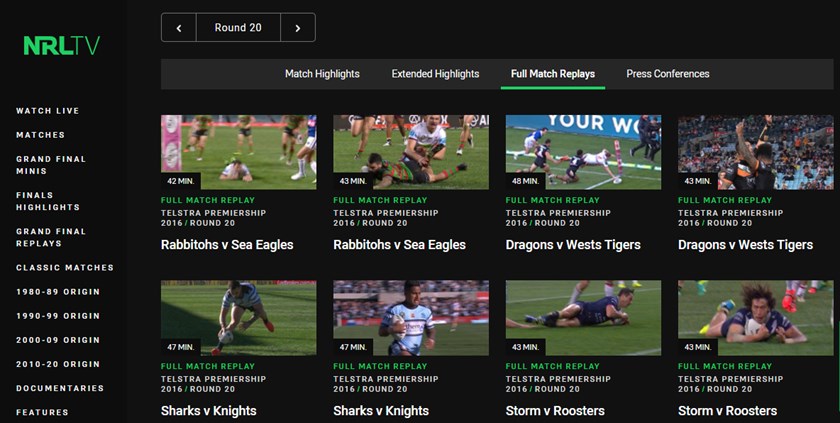Play the Rabbitohs v Sea Eagles 43 min thumbnail
The height and width of the screenshot is (423, 840).
(411, 152)
